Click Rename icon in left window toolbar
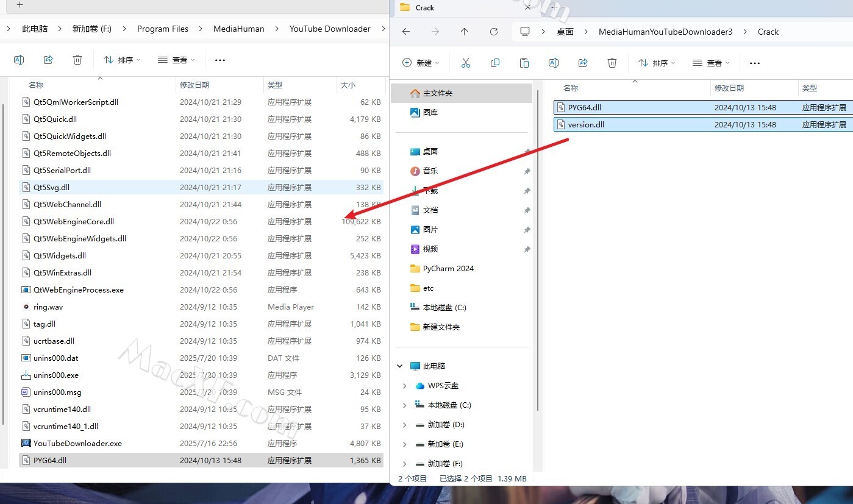 19,60
